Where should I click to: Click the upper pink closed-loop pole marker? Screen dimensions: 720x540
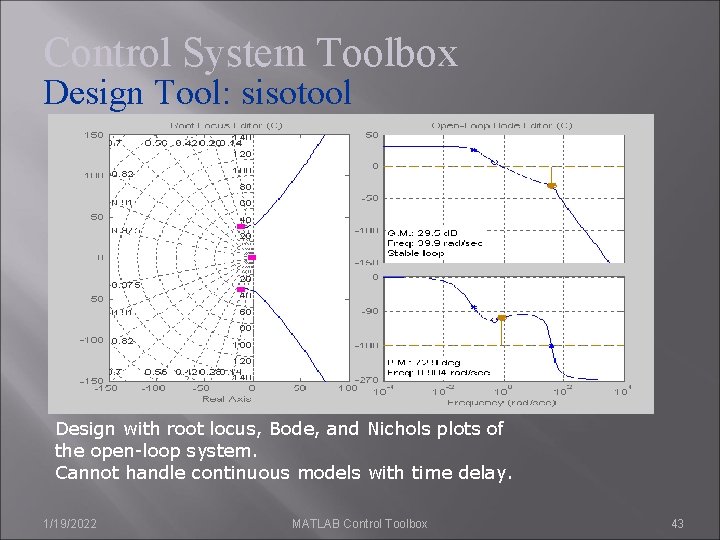click(241, 226)
